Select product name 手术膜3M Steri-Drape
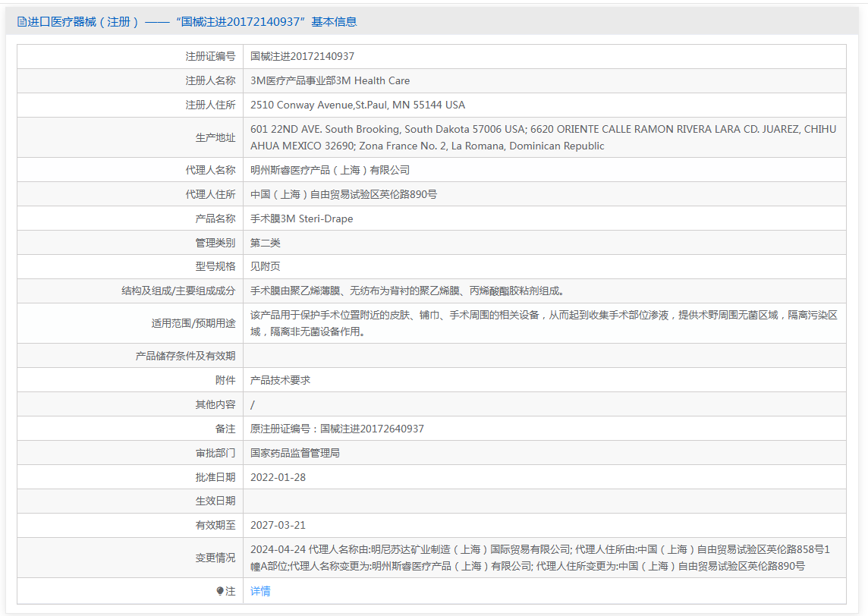868x616 pixels. pyautogui.click(x=302, y=218)
